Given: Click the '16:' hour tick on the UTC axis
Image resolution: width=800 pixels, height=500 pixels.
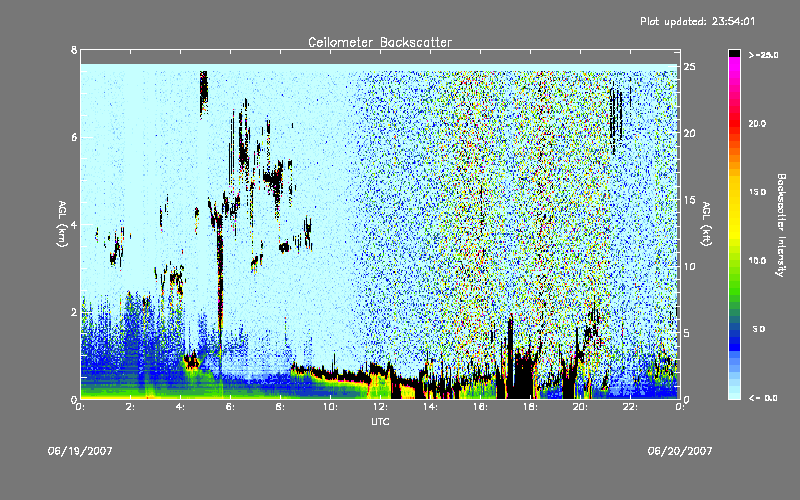Looking at the screenshot, I should coord(481,407).
